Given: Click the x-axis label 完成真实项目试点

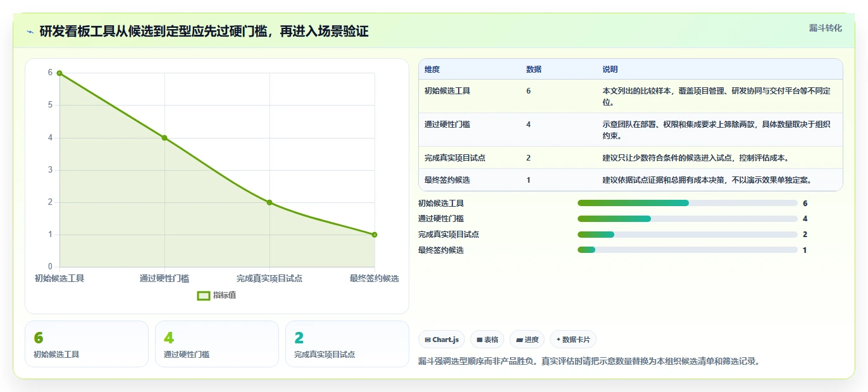Looking at the screenshot, I should point(270,278).
